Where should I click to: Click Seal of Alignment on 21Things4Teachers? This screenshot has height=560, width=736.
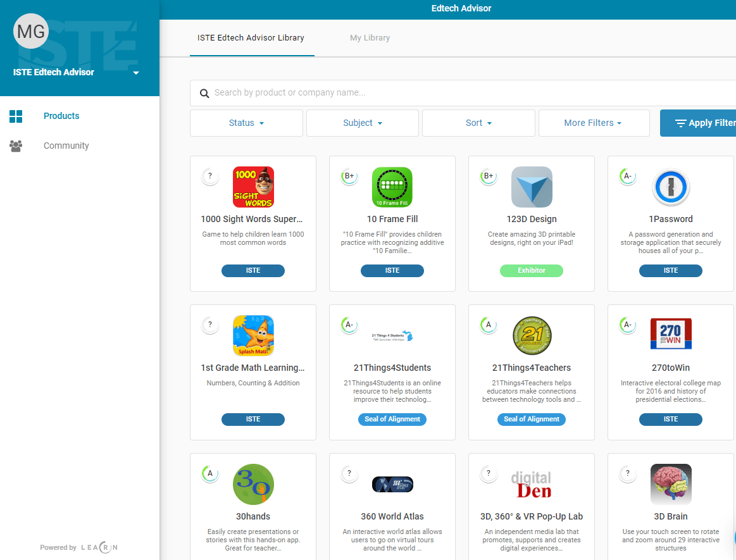532,420
